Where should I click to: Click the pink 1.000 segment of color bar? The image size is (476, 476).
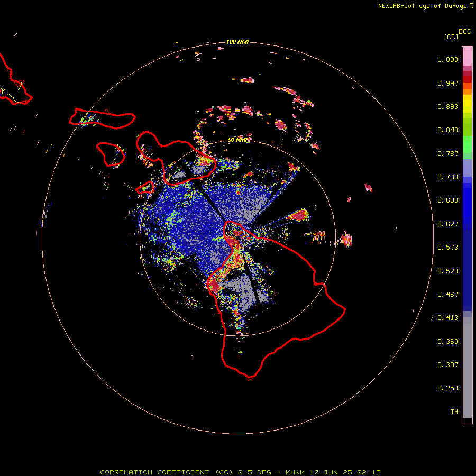(467, 57)
